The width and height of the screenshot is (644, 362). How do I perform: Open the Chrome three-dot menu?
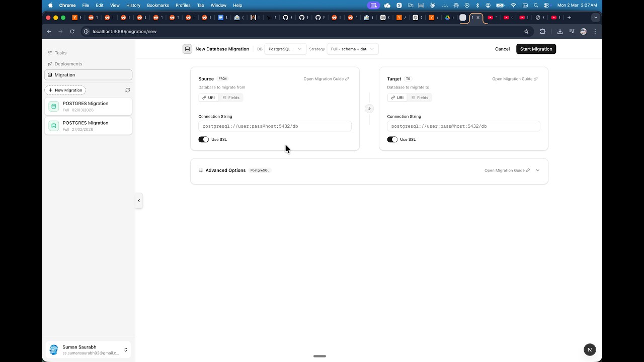pyautogui.click(x=595, y=31)
